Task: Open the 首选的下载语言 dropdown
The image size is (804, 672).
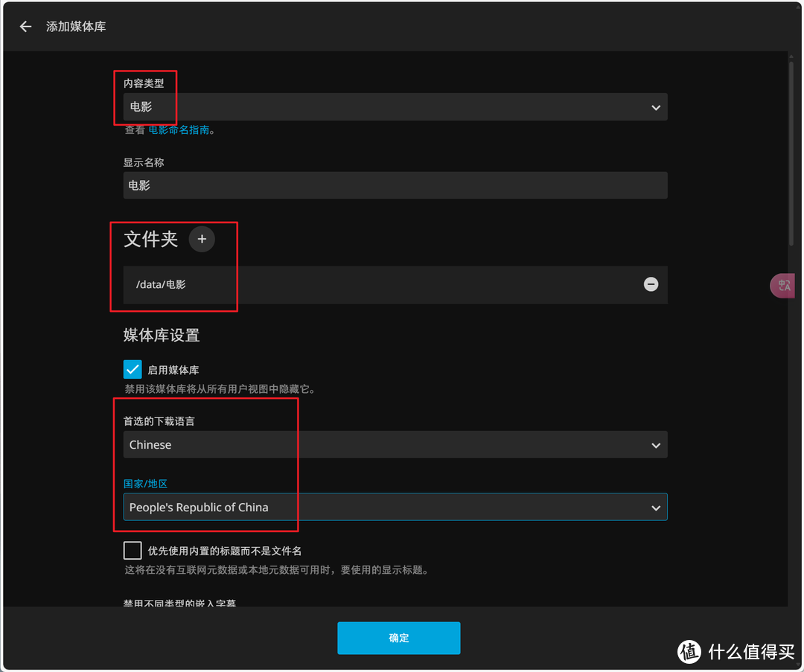Action: click(x=395, y=444)
